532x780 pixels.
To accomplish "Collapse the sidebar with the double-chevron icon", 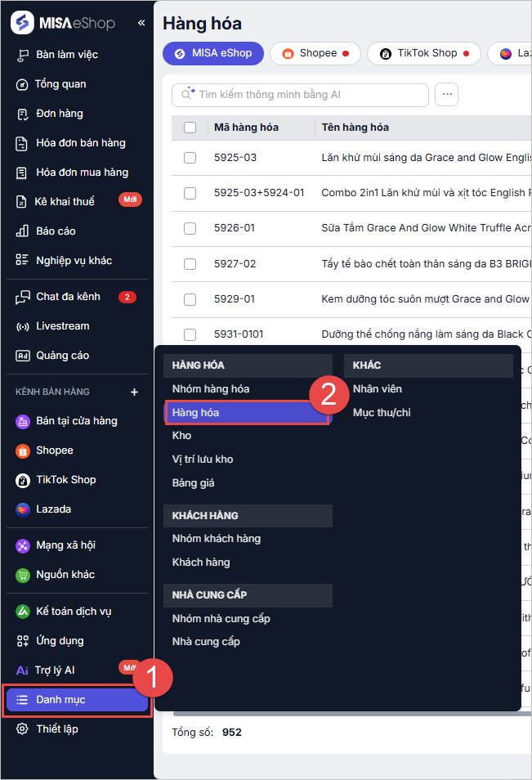I will pos(141,23).
